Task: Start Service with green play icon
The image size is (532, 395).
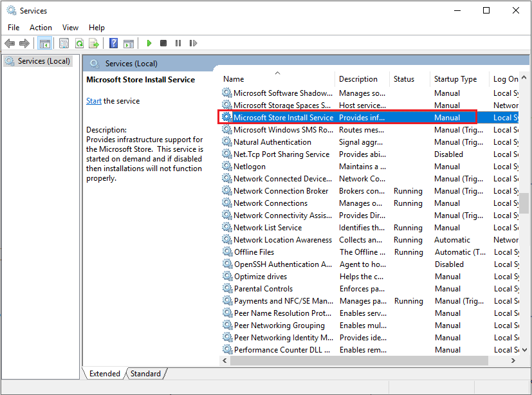Action: tap(149, 43)
